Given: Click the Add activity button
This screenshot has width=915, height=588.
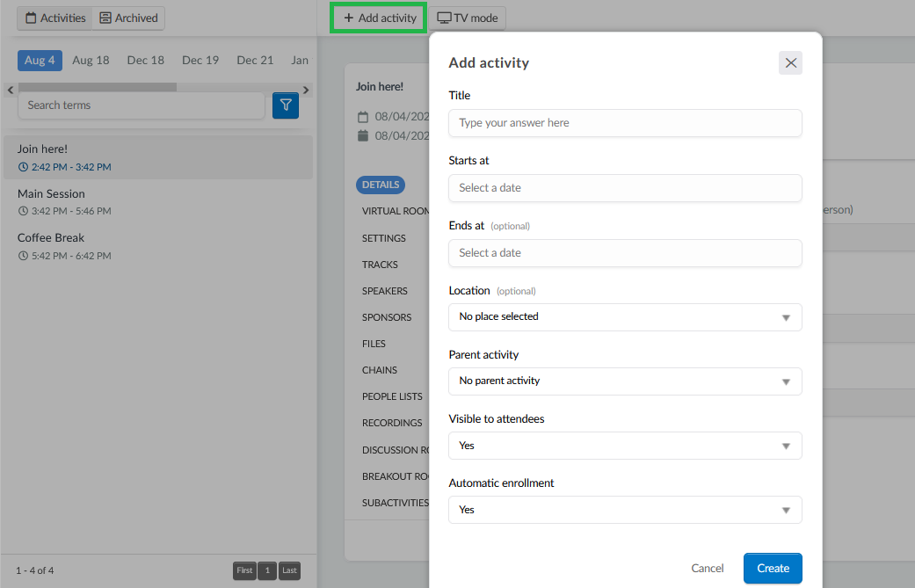Looking at the screenshot, I should 380,18.
